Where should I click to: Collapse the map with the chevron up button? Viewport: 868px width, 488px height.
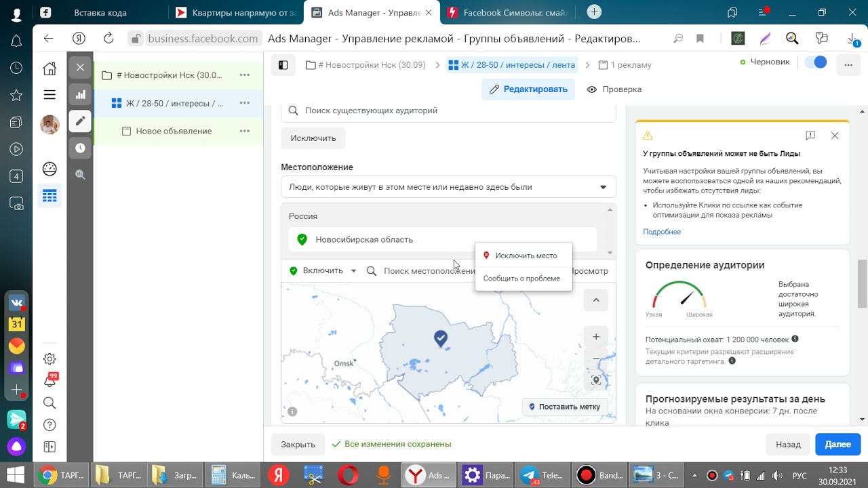[596, 300]
